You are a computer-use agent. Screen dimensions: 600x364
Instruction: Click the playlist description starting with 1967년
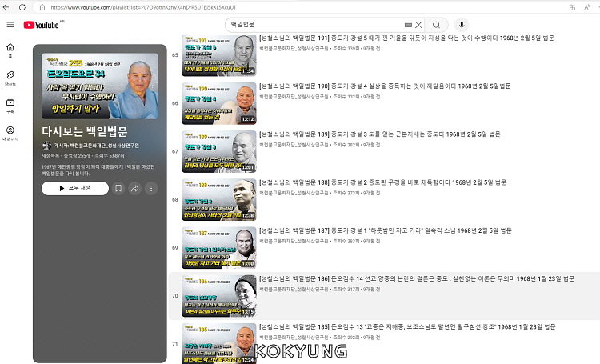coord(98,170)
